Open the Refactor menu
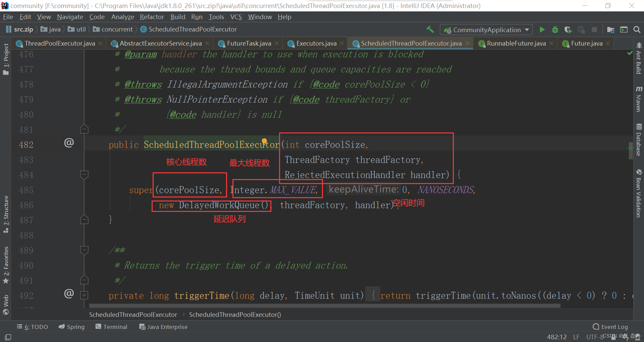This screenshot has width=644, height=342. pyautogui.click(x=152, y=17)
